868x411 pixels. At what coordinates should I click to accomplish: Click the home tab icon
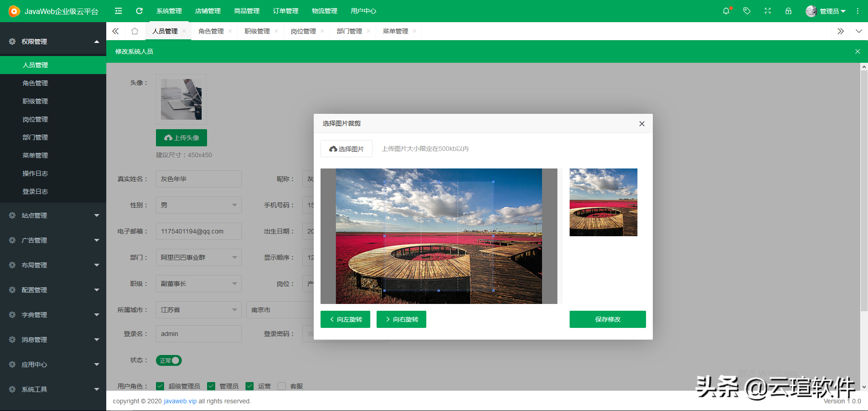click(x=135, y=31)
